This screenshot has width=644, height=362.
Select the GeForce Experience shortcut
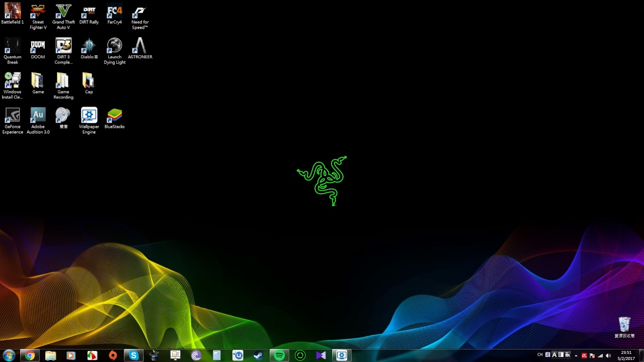[x=13, y=121]
